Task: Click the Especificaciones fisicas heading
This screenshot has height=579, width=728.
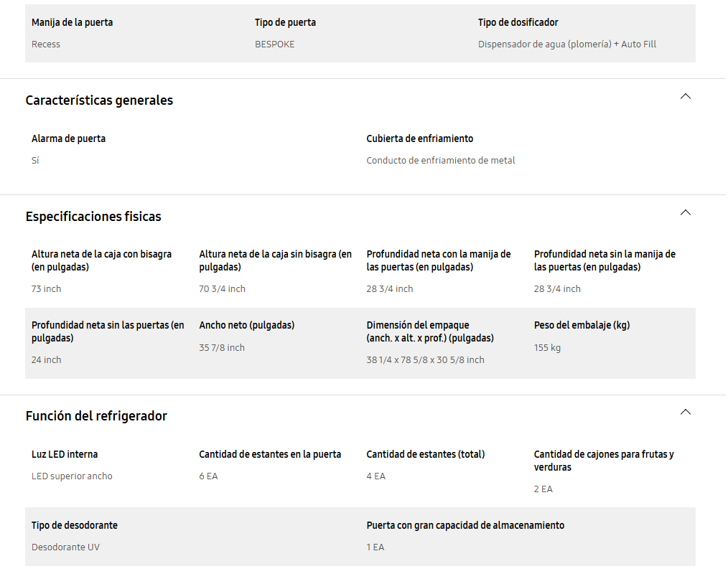Action: pyautogui.click(x=93, y=217)
